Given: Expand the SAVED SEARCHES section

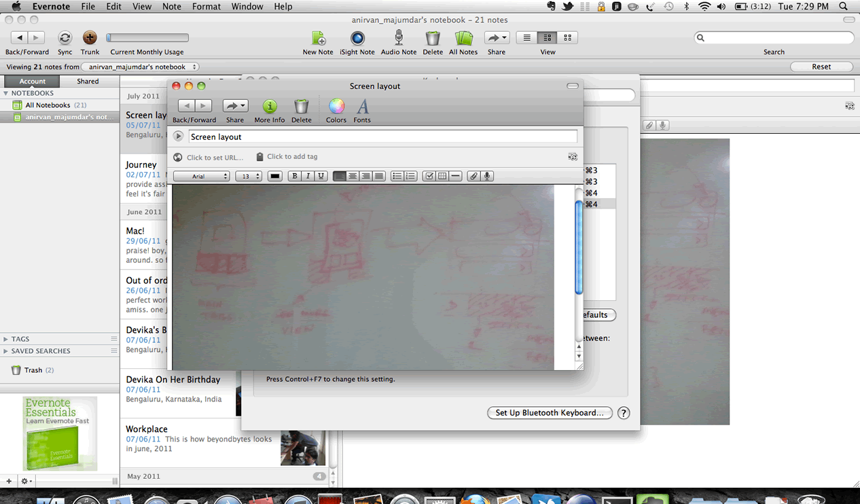Looking at the screenshot, I should click(6, 351).
